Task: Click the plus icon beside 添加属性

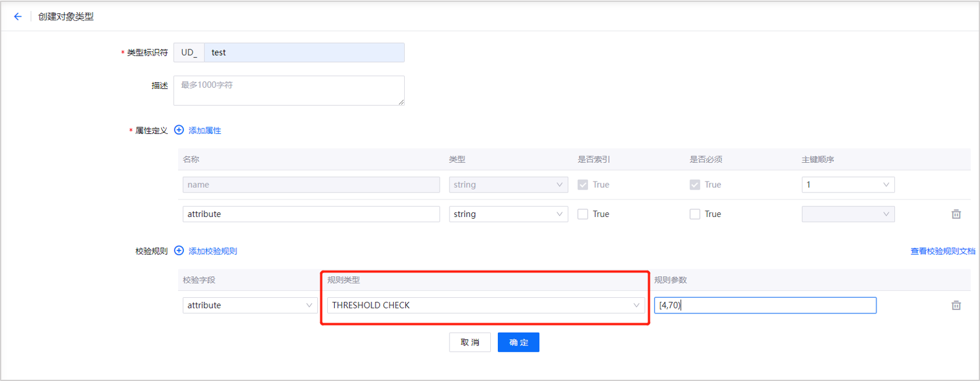Action: point(179,130)
